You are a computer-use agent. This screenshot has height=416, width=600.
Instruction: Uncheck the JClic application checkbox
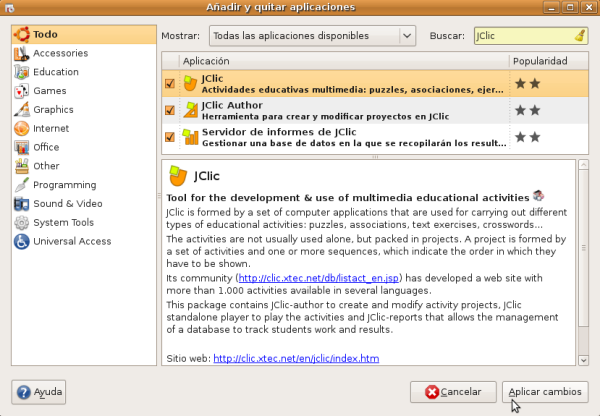pyautogui.click(x=169, y=84)
